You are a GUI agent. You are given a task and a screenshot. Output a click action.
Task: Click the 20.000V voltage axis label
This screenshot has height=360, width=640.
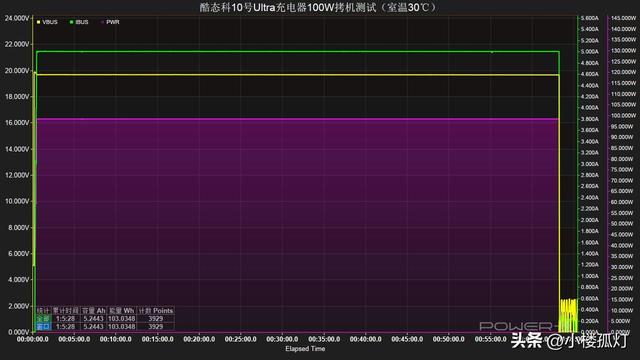(17, 71)
